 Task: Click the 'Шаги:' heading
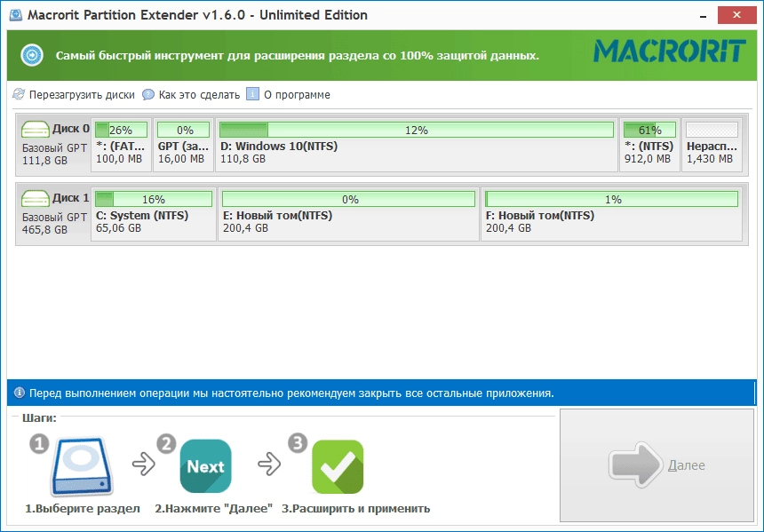(39, 418)
